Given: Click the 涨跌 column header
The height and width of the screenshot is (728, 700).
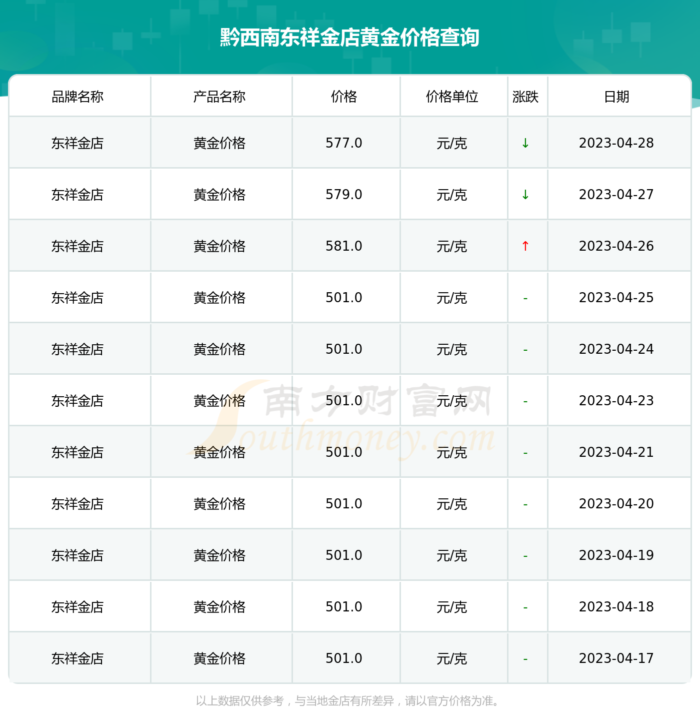Looking at the screenshot, I should tap(525, 97).
